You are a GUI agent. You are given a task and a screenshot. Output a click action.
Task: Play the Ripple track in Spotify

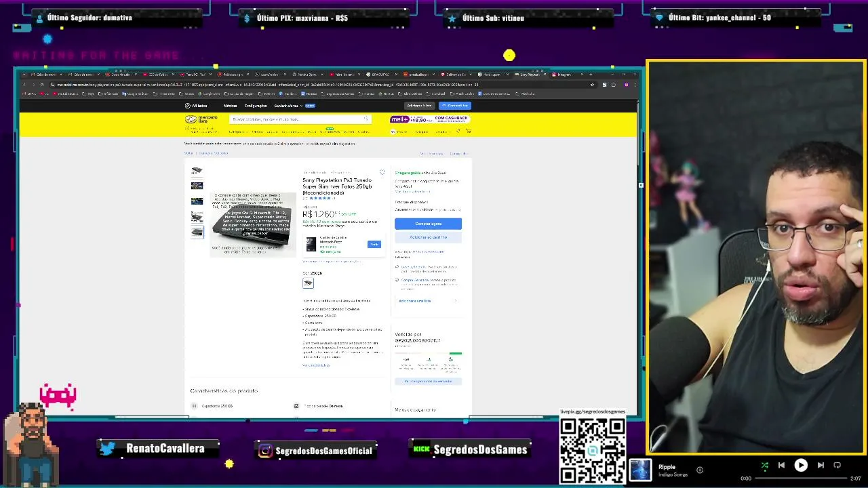801,466
